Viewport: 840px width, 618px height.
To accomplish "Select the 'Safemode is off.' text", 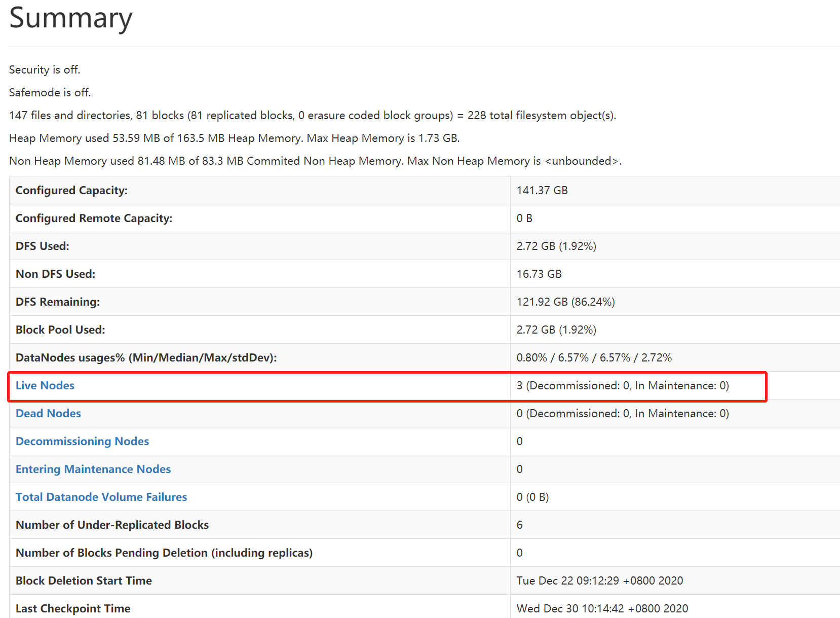I will click(x=50, y=92).
